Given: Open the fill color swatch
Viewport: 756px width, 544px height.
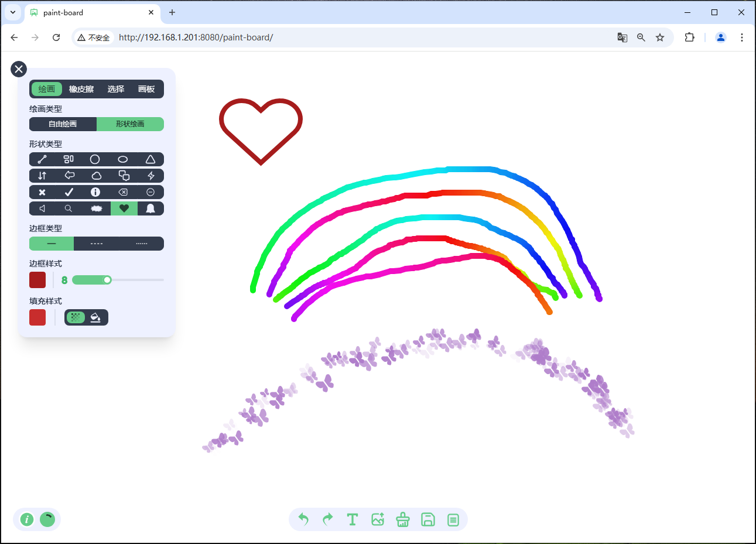Looking at the screenshot, I should point(37,317).
